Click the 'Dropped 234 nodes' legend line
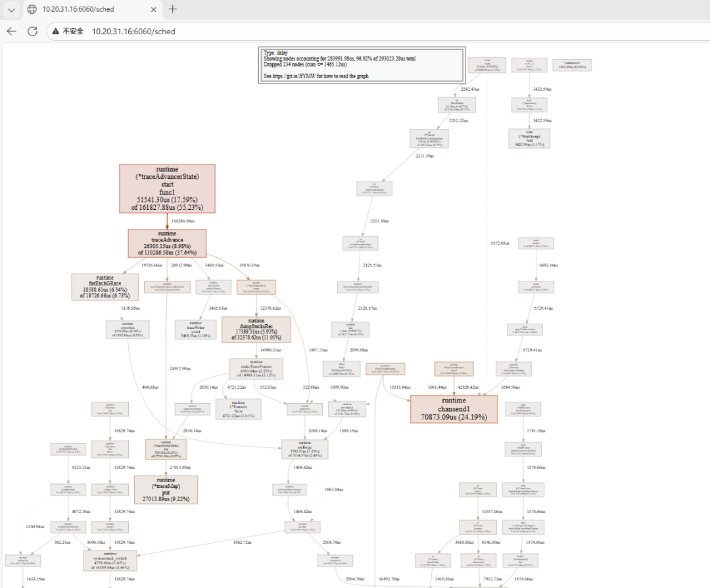 305,64
